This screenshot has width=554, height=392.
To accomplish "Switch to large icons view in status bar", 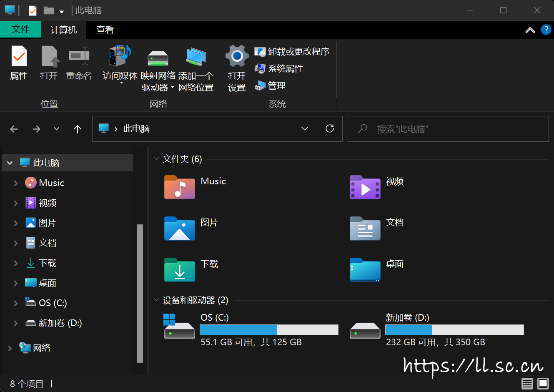I will (543, 383).
